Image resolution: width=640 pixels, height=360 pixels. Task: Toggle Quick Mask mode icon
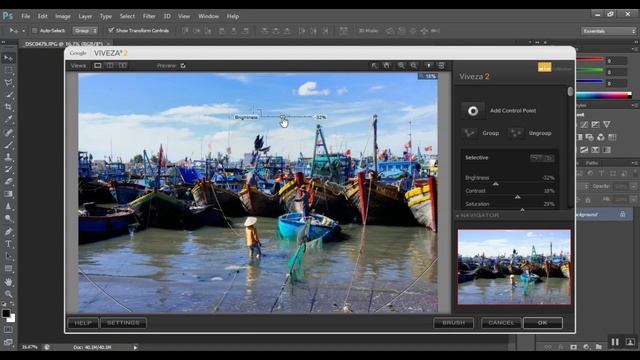pos(8,330)
